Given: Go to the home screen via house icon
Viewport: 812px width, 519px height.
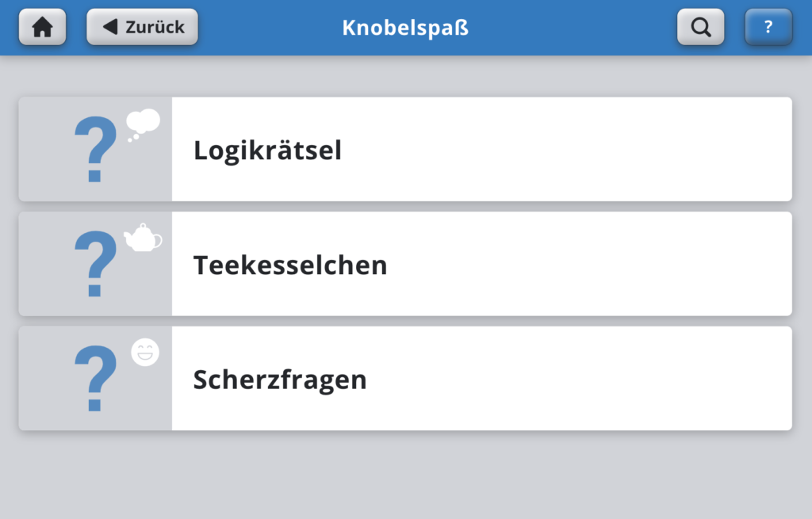Looking at the screenshot, I should (43, 27).
